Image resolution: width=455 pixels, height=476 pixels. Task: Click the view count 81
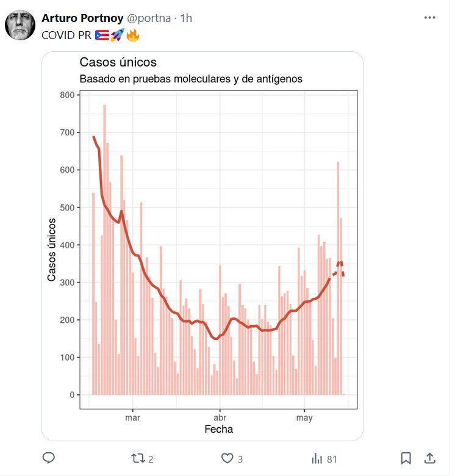332,459
